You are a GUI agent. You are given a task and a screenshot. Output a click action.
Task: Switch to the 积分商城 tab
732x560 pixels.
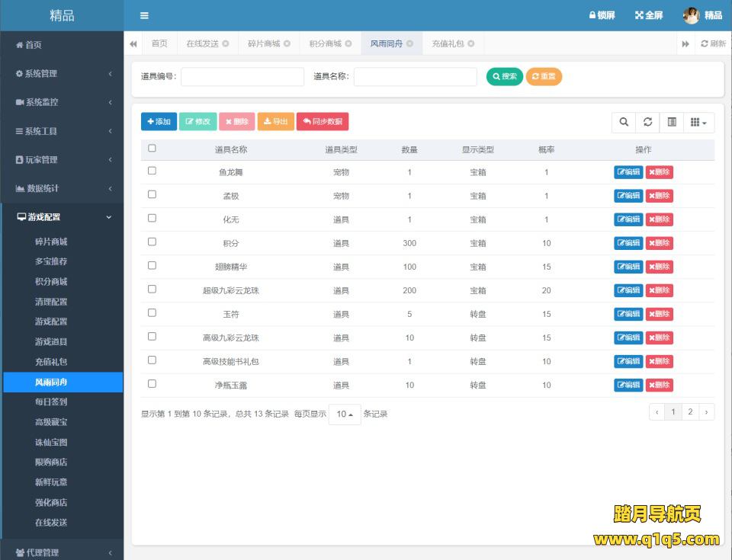(x=325, y=43)
